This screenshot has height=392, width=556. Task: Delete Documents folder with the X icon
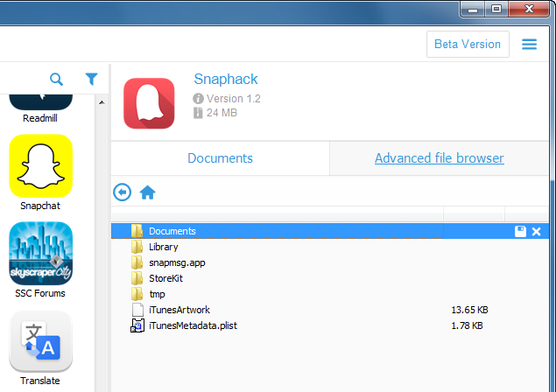coord(536,232)
